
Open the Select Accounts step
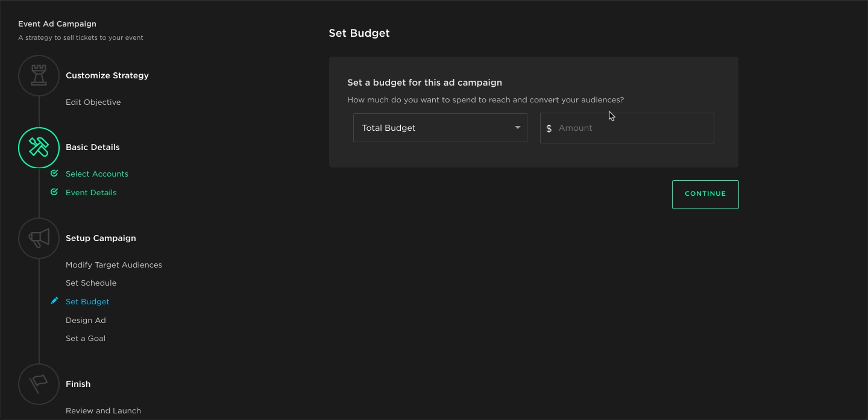click(97, 174)
